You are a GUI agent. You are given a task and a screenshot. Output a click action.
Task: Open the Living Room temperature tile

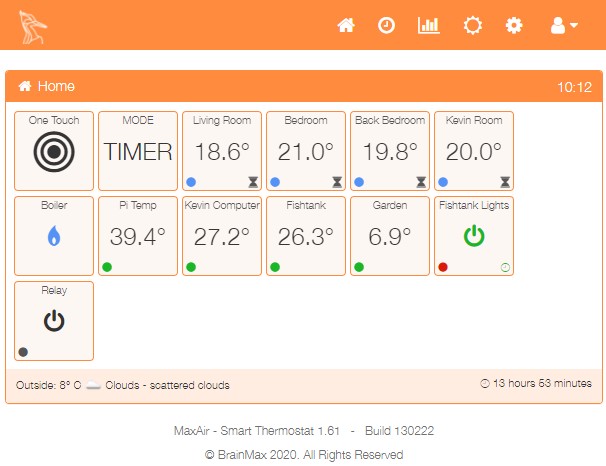(x=222, y=151)
